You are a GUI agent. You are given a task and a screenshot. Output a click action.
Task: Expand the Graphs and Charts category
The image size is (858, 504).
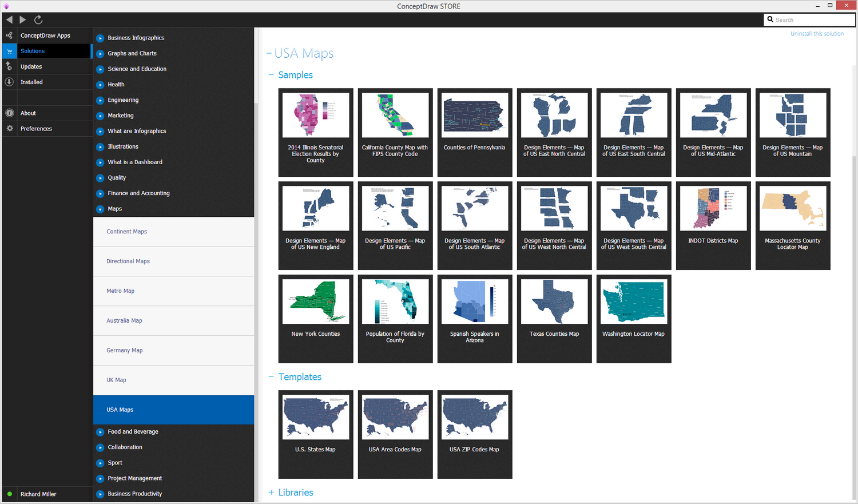point(100,54)
